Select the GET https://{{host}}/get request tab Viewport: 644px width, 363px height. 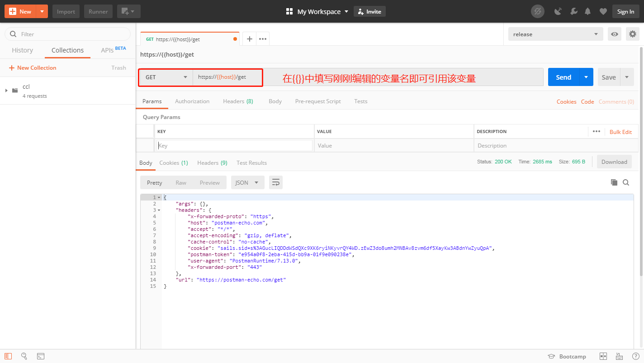tap(190, 39)
